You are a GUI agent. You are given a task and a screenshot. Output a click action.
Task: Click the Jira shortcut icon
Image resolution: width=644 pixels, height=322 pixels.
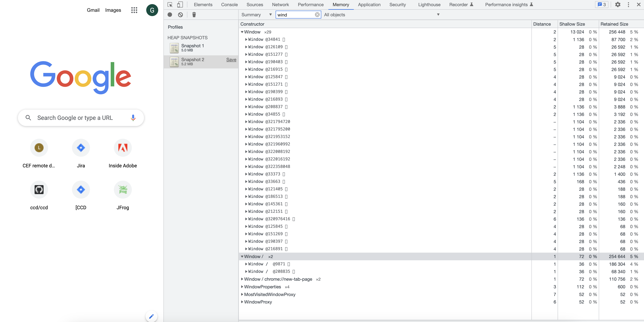click(81, 148)
